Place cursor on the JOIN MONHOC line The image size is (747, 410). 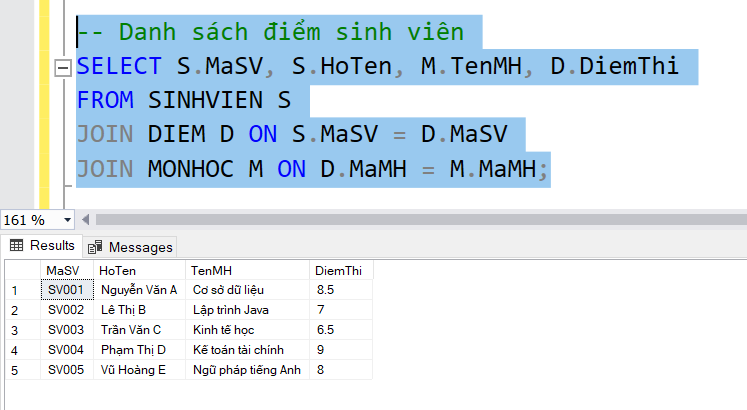coord(300,170)
